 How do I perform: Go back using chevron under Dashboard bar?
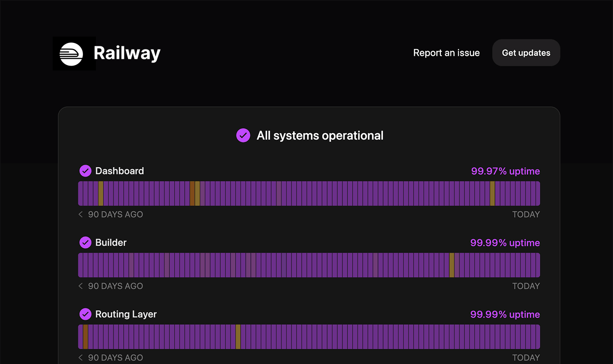[81, 215]
